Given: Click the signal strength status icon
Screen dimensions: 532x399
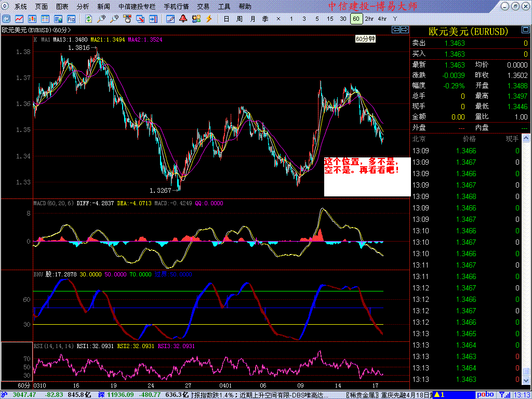Looking at the screenshot, I should pyautogui.click(x=504, y=395).
